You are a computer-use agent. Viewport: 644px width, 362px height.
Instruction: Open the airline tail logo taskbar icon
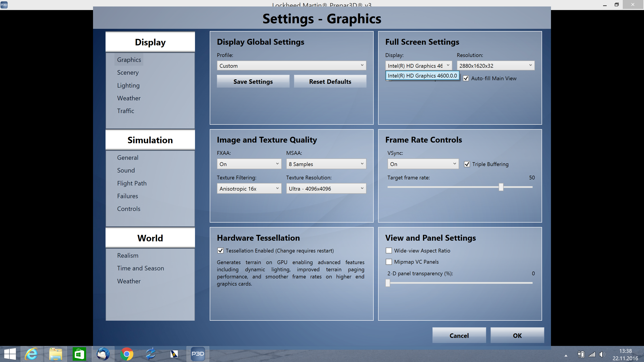pos(174,354)
